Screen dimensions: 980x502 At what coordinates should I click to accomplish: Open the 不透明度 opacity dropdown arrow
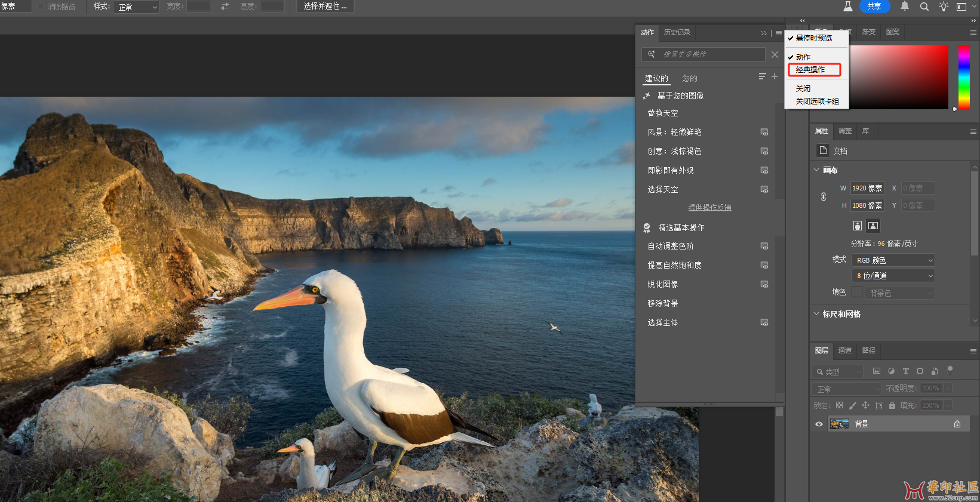947,388
